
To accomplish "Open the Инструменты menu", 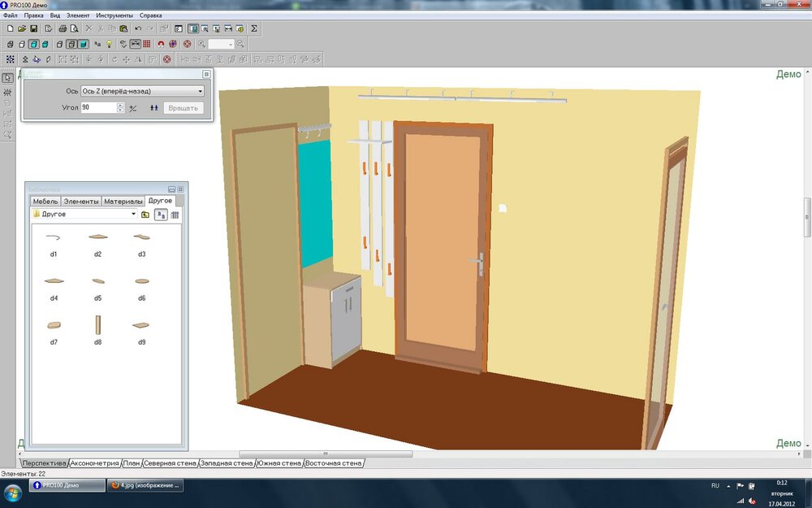I will coord(114,15).
